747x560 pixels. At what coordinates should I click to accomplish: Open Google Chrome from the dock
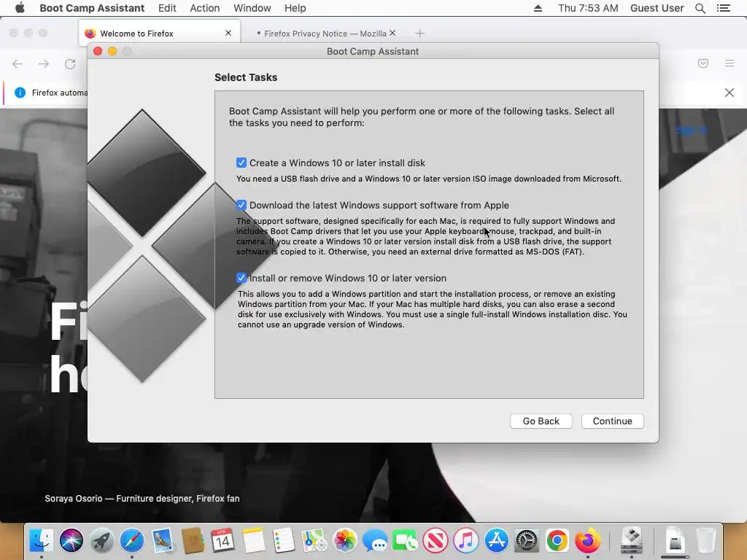557,541
